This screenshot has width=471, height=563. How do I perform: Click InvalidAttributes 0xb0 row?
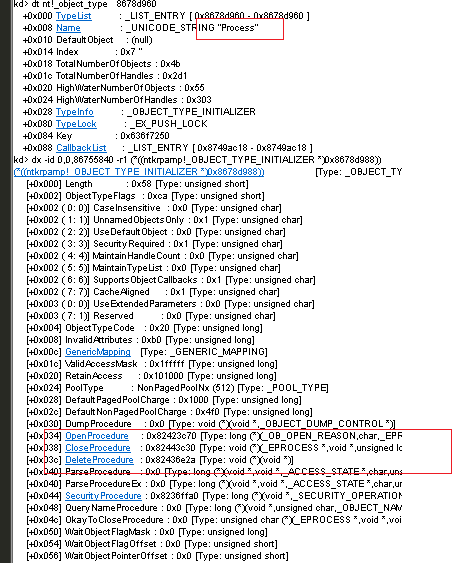(140, 340)
